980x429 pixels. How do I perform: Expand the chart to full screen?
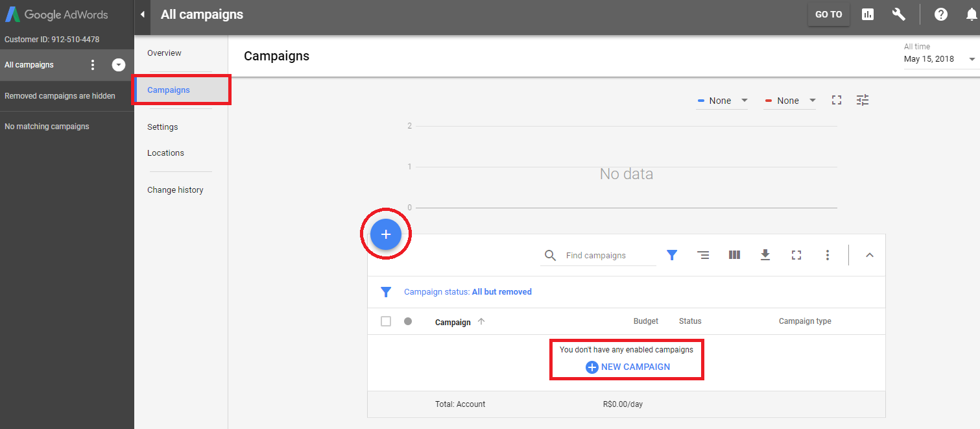pos(837,100)
